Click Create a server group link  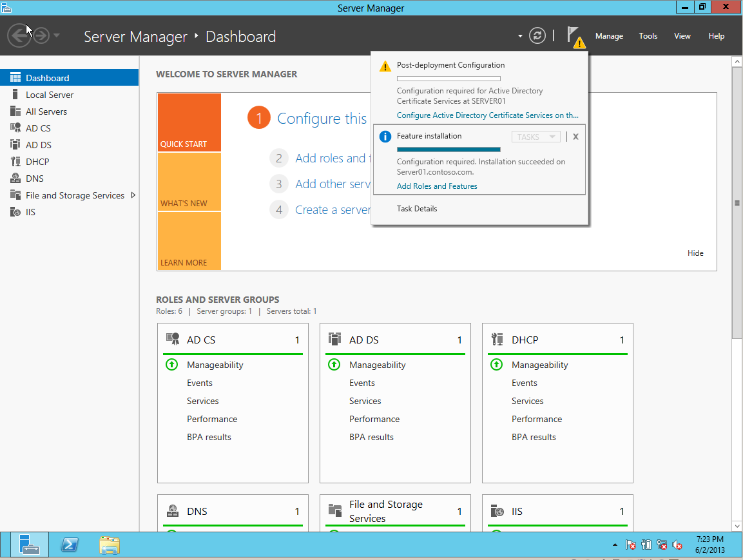(x=333, y=210)
